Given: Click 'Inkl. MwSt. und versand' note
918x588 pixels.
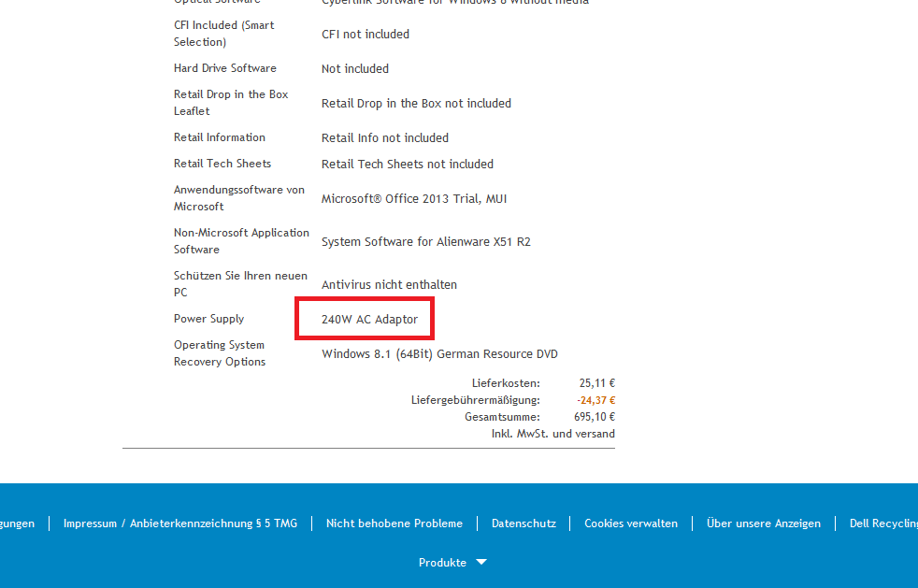Looking at the screenshot, I should 552,434.
